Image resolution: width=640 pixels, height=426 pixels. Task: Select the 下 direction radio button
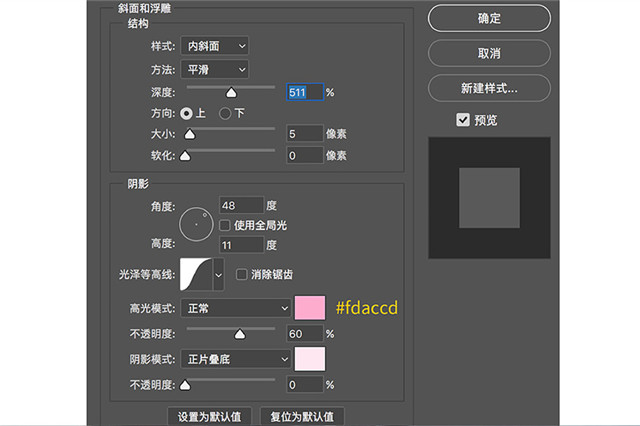click(225, 113)
